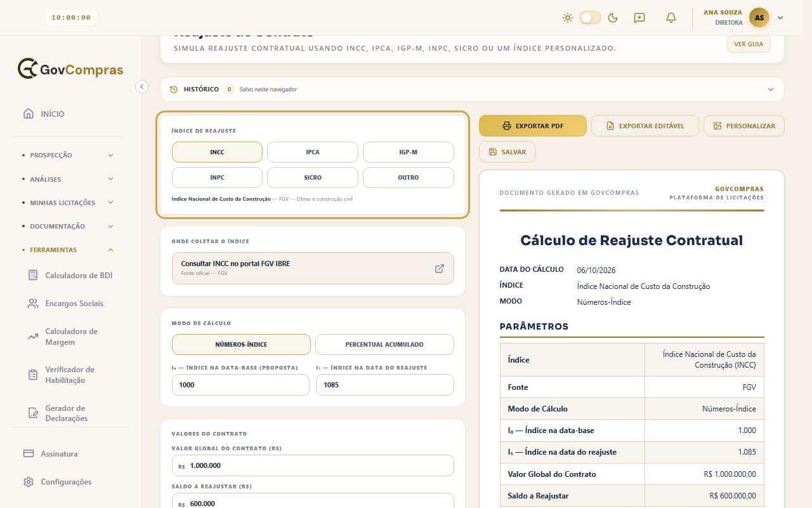Click the Histórico clock icon
This screenshot has width=812, height=508.
coord(174,90)
